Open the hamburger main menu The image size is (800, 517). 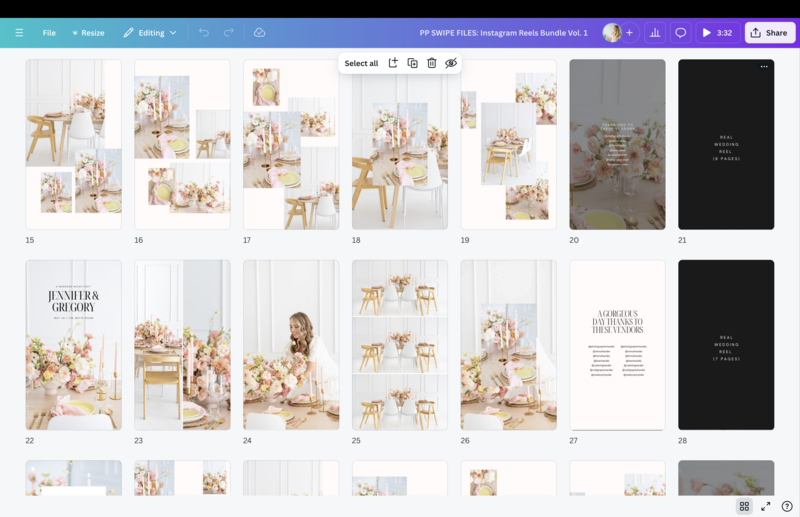tap(19, 33)
